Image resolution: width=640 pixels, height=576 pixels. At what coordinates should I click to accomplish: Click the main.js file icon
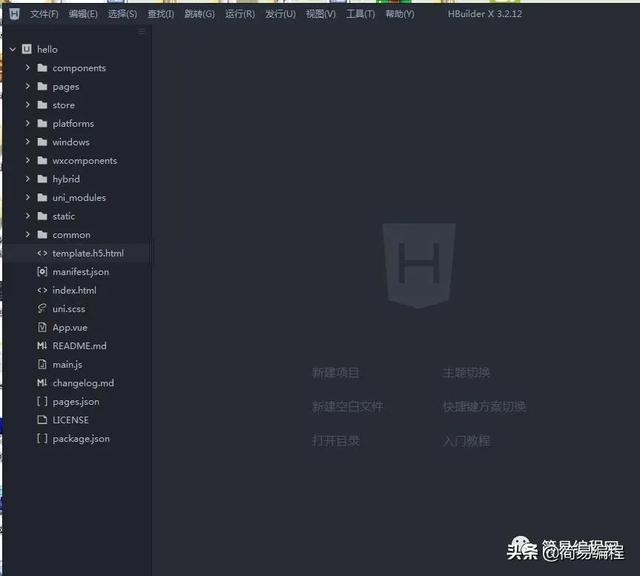coord(42,364)
